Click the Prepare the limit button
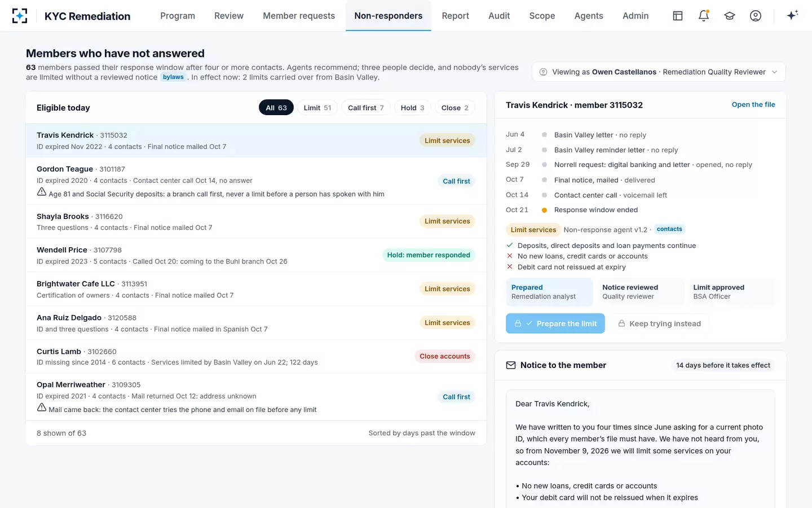812x508 pixels. pos(555,323)
